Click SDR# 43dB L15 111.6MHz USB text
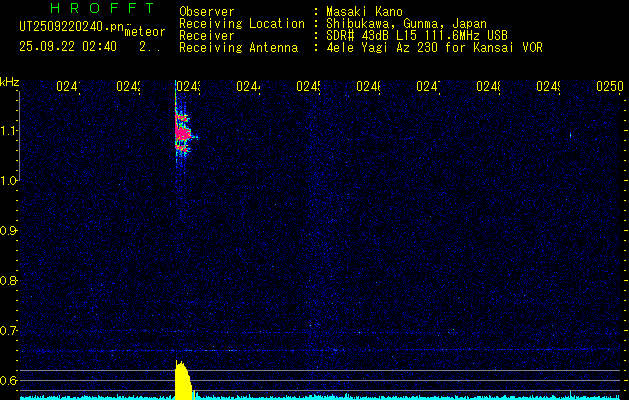 click(417, 36)
